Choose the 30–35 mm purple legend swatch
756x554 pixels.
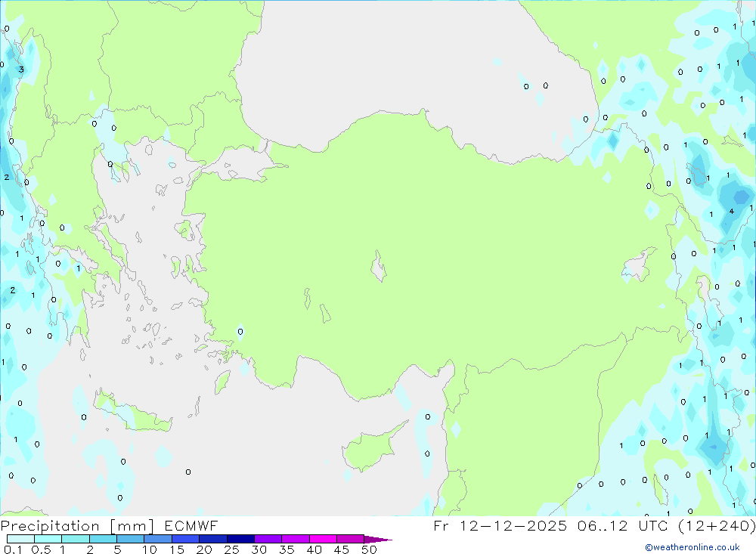(x=268, y=539)
